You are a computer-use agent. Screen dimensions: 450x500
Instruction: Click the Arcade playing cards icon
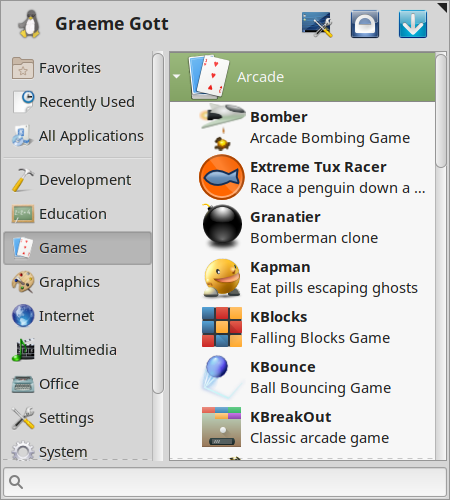[x=208, y=77]
